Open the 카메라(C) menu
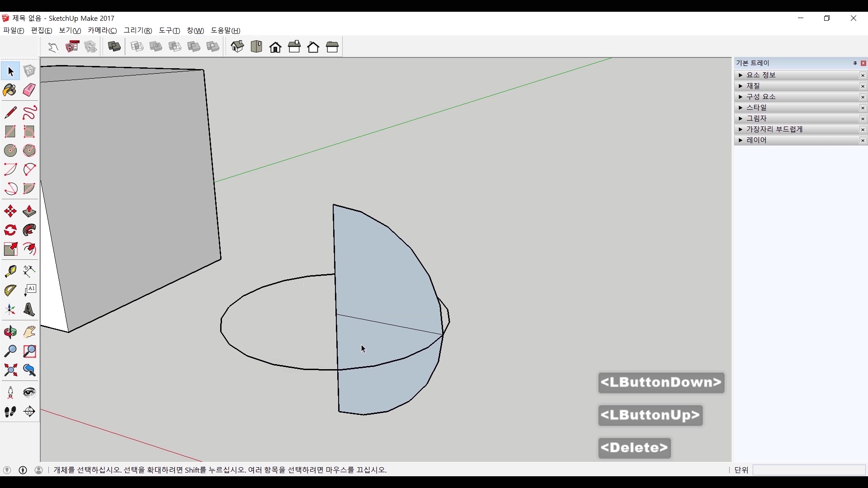 [102, 30]
